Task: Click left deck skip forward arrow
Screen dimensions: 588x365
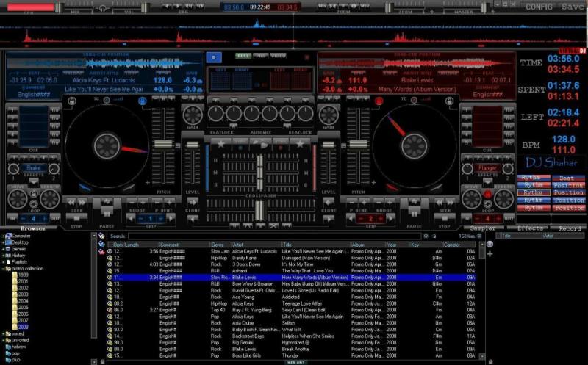Action: point(171,218)
